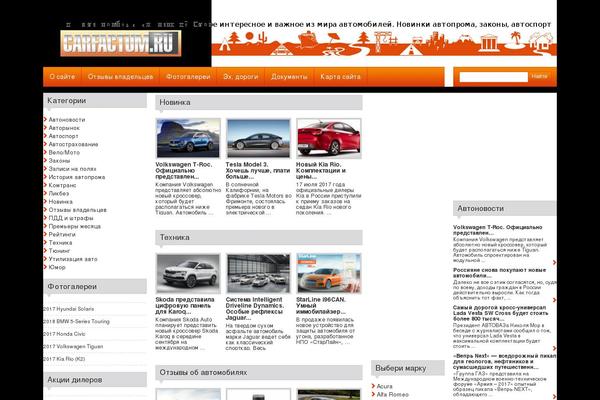Select 'Acura' in Выбери марку list

click(385, 386)
